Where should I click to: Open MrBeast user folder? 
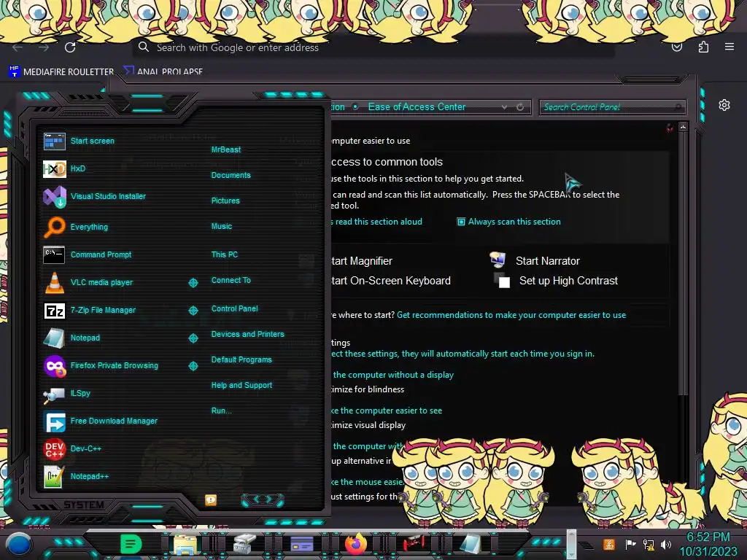(226, 149)
